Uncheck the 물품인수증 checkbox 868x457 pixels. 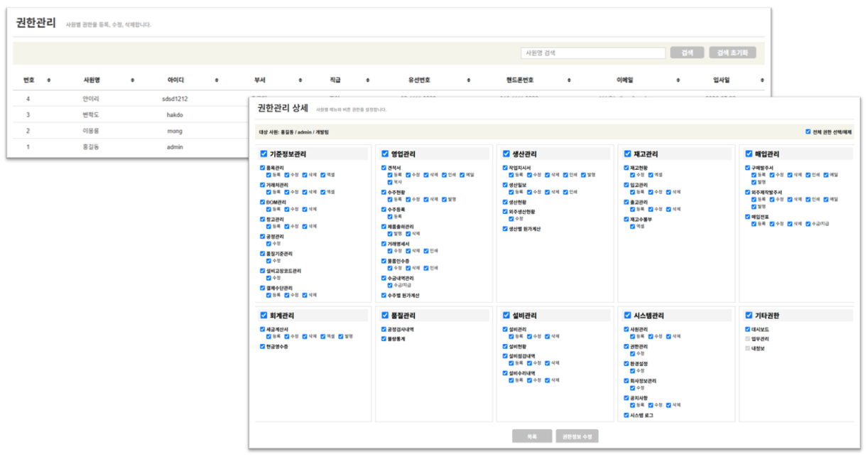coord(384,261)
